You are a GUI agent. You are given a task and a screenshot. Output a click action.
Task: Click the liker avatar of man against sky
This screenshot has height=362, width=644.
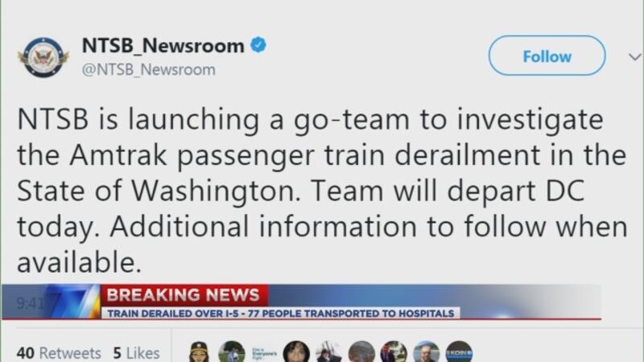427,352
